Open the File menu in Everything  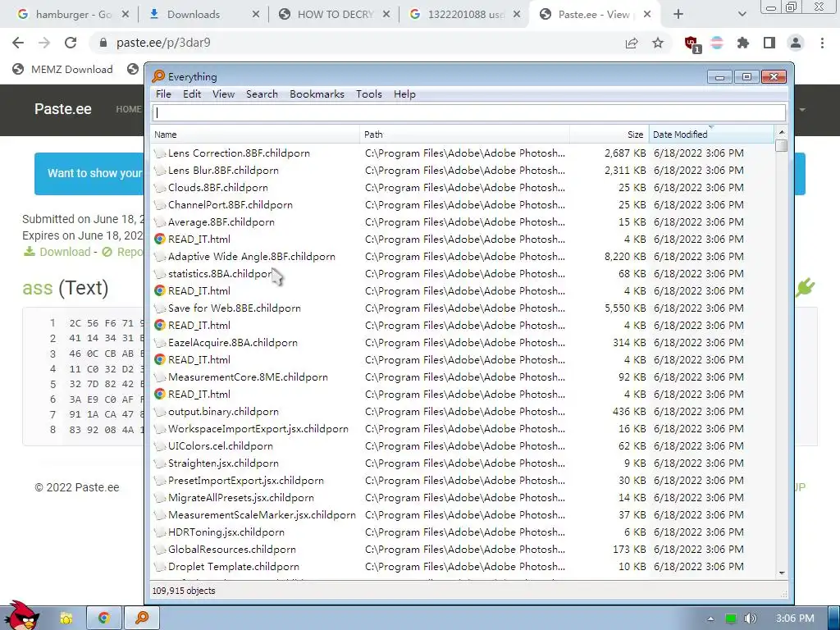tap(163, 94)
